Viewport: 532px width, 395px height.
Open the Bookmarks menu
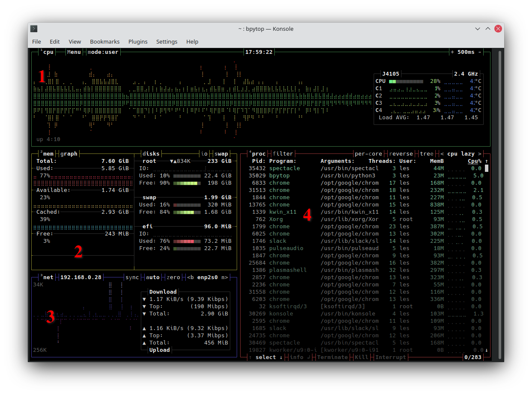point(104,41)
